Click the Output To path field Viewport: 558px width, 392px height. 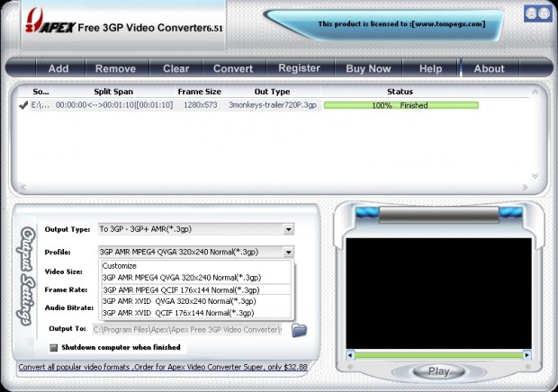[x=187, y=330]
